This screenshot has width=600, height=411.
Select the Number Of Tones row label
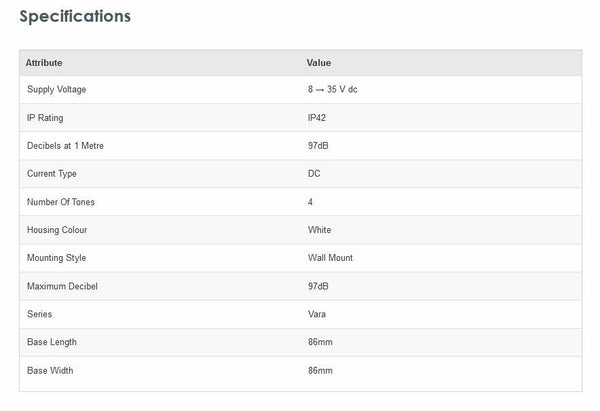[61, 202]
